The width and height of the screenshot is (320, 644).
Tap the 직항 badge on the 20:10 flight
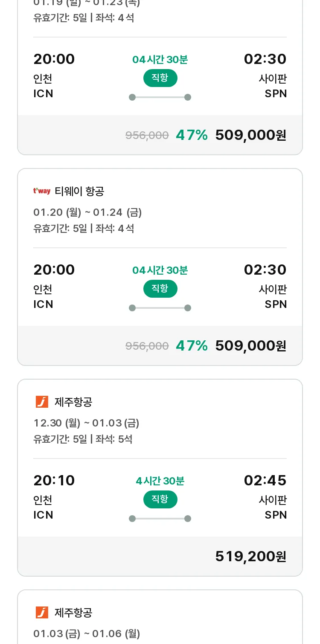click(x=160, y=499)
